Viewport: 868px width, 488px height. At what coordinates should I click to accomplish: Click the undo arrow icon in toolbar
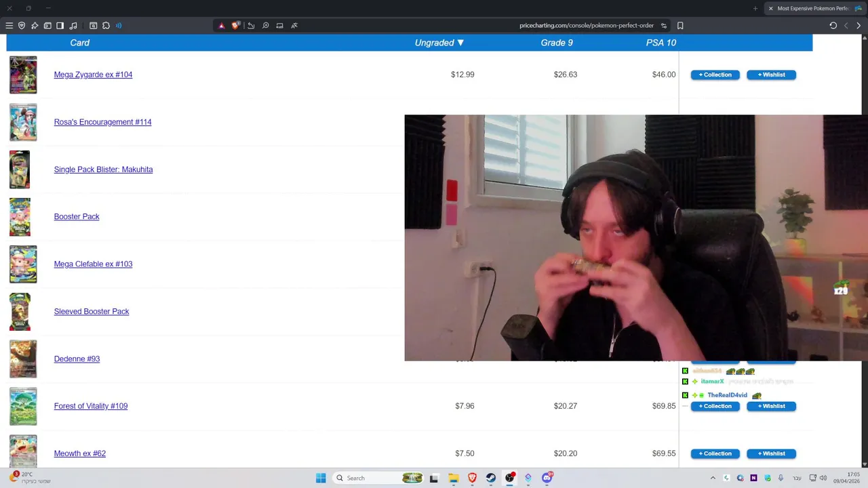251,26
